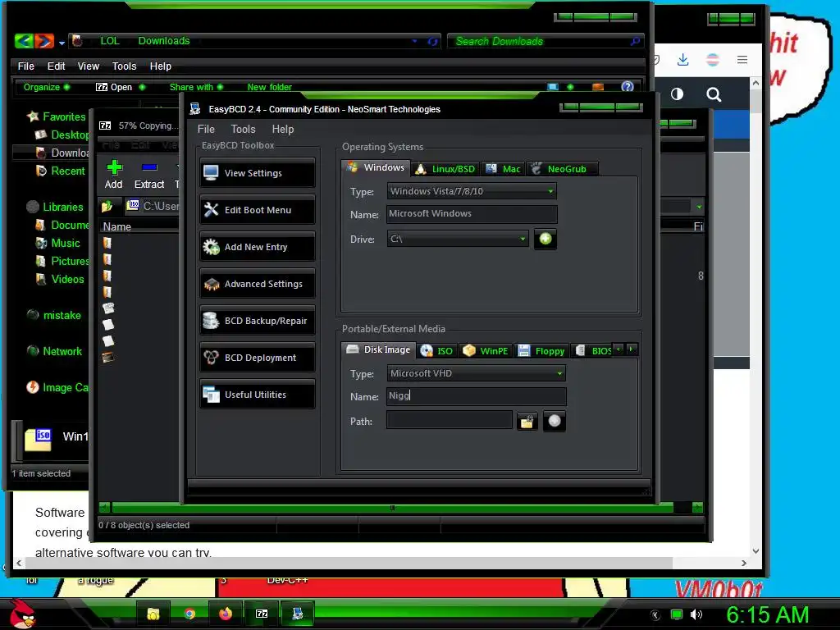Click the disk image Name input field
This screenshot has width=840, height=630.
pos(477,396)
